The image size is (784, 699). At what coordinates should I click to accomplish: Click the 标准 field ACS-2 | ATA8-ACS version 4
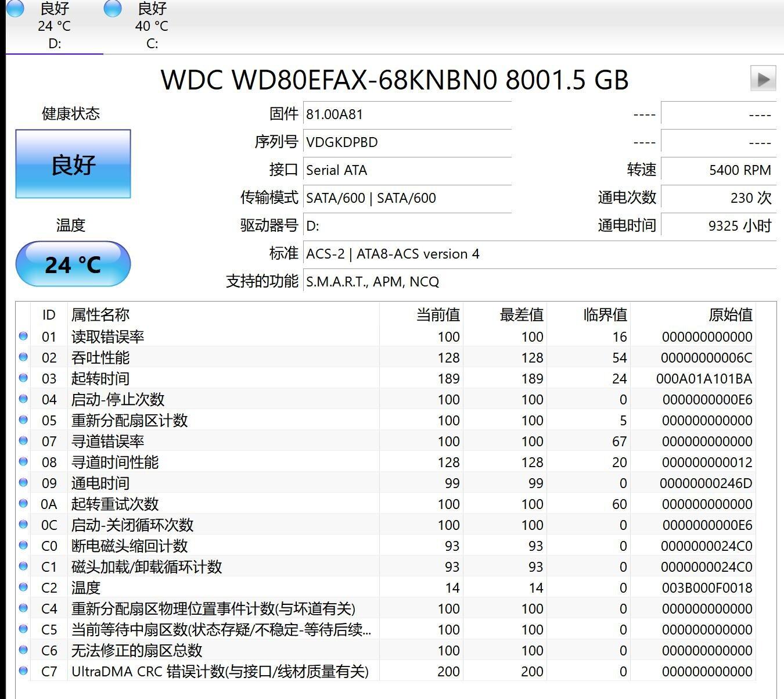tap(540, 254)
